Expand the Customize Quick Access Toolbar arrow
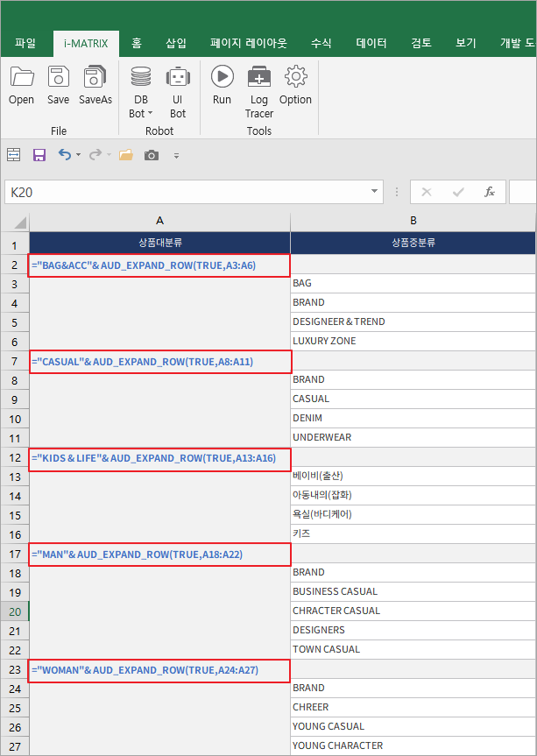 pyautogui.click(x=176, y=156)
